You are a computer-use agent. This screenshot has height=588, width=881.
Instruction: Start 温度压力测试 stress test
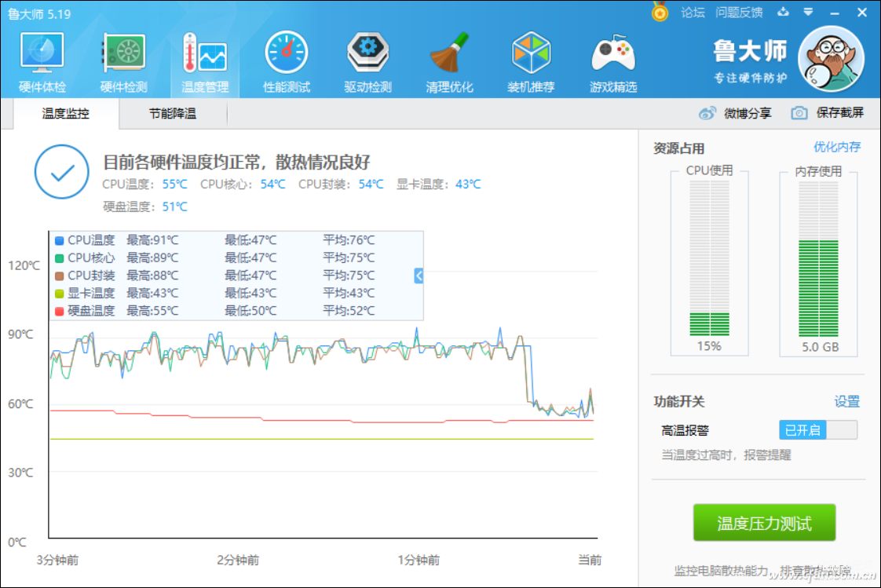click(x=764, y=523)
